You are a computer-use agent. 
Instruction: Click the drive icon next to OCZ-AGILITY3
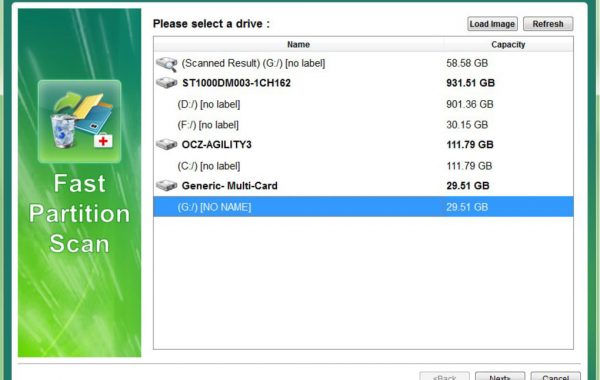[x=166, y=144]
